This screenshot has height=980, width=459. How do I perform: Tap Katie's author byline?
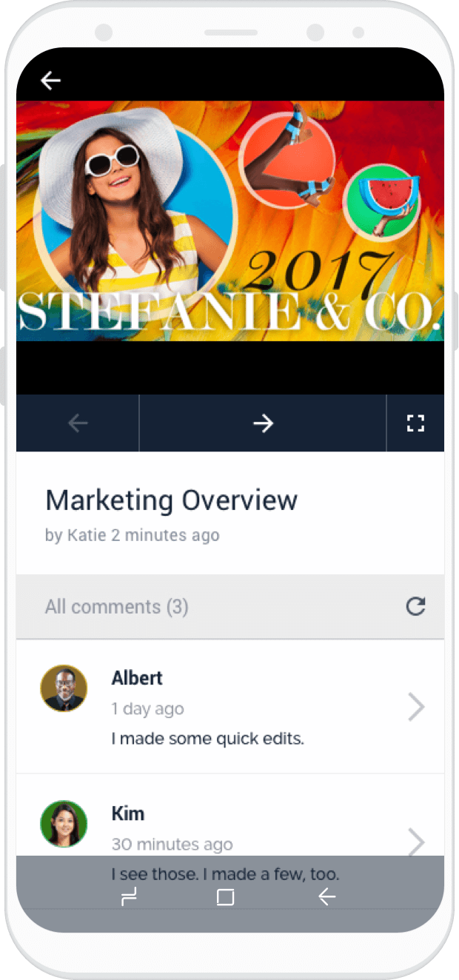click(x=133, y=534)
